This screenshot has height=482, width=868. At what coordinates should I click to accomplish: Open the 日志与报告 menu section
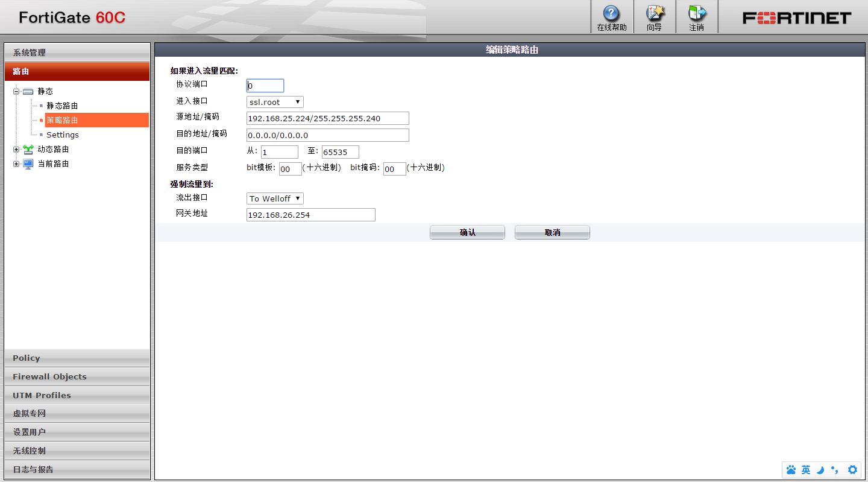(77, 469)
